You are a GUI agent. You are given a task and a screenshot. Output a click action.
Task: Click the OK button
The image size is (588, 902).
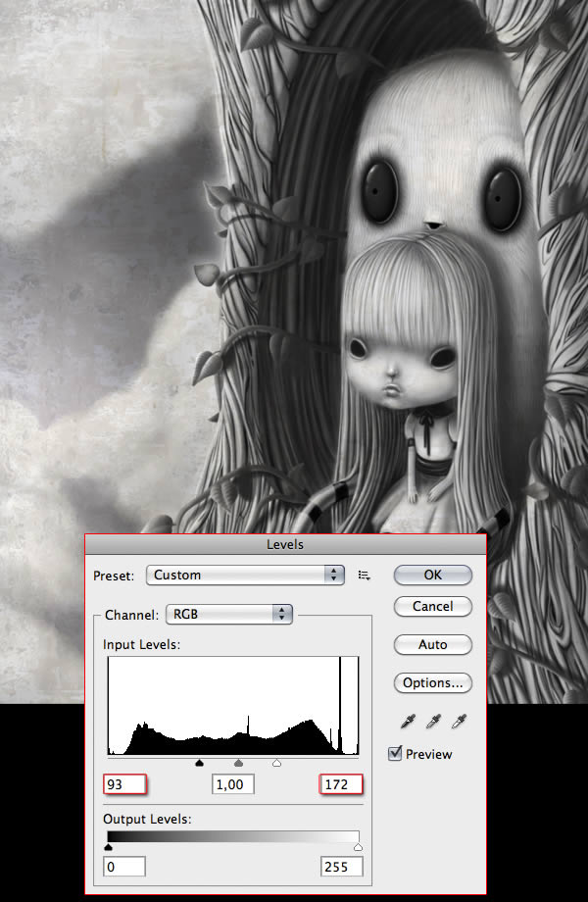coord(433,575)
